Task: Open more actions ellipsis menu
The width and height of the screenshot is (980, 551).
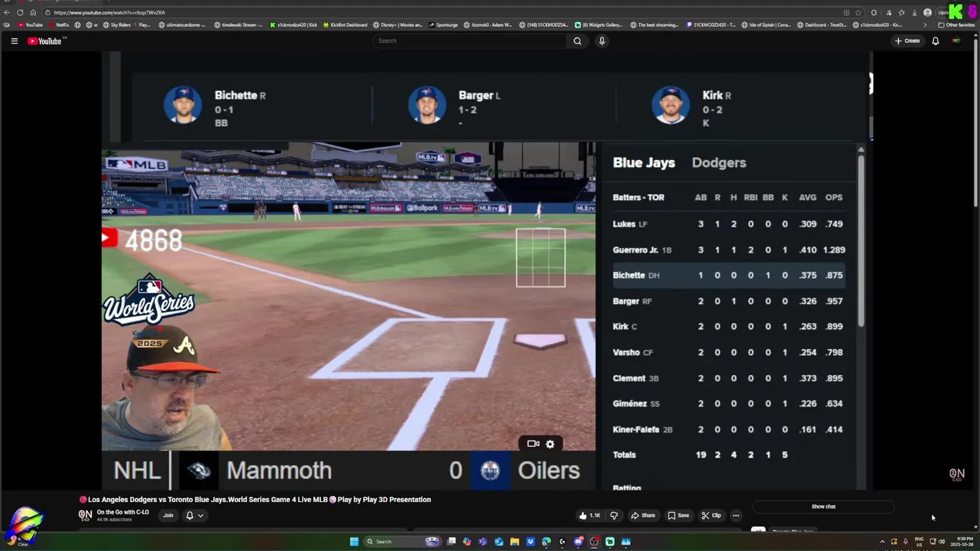Action: coord(736,515)
